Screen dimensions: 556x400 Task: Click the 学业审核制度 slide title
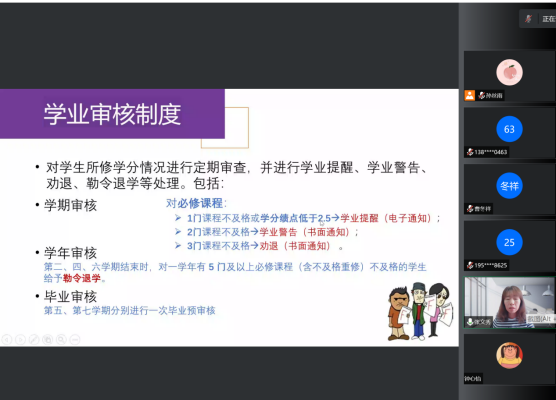pos(112,114)
